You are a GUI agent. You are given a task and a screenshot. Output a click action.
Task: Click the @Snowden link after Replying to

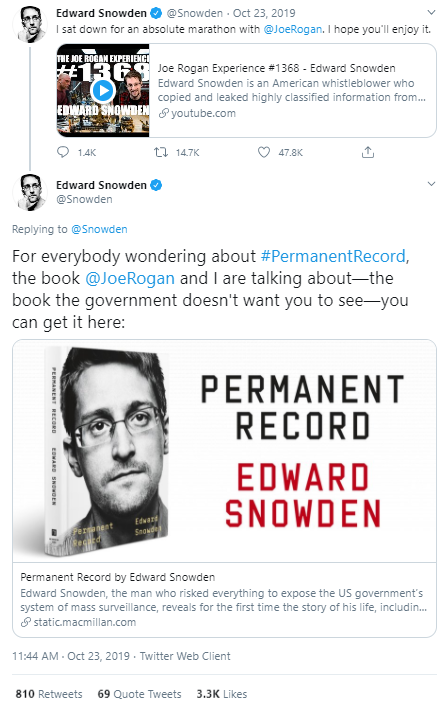coord(99,230)
